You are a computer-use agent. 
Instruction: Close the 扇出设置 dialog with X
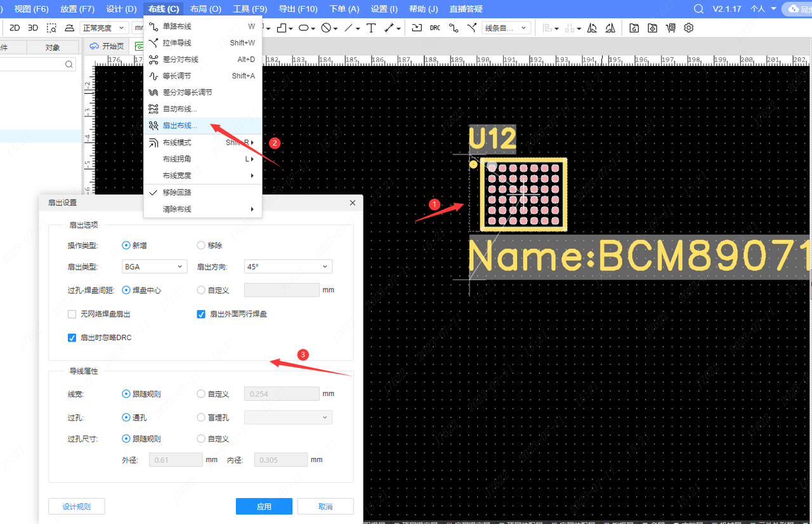(x=353, y=202)
